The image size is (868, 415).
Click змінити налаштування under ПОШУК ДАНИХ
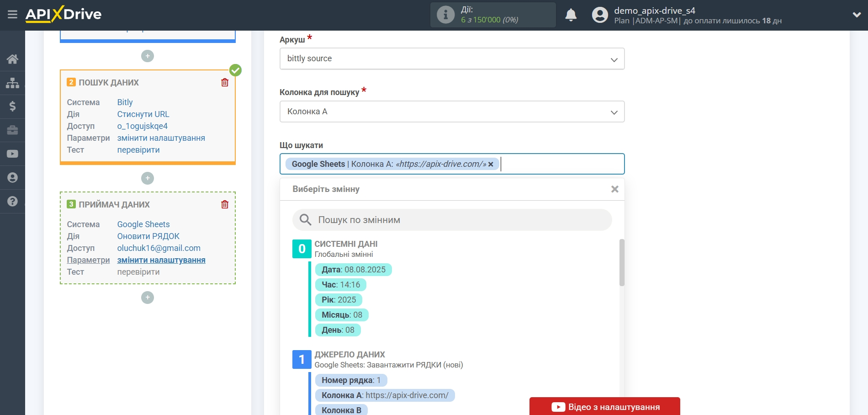click(x=161, y=138)
